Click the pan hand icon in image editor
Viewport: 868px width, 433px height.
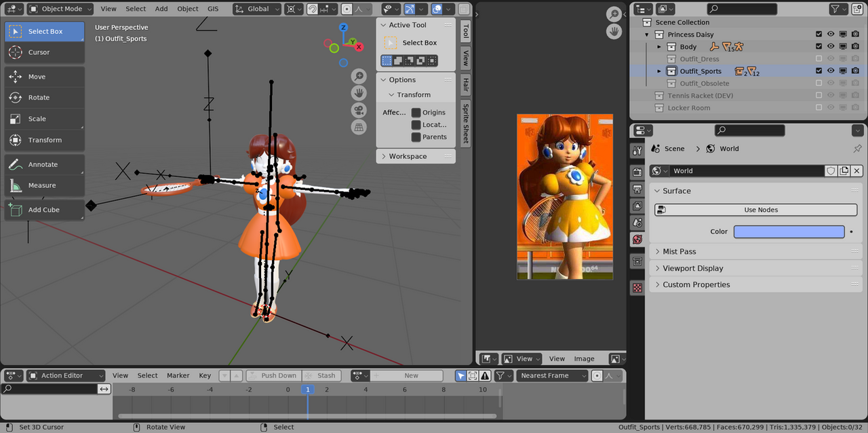pyautogui.click(x=614, y=31)
